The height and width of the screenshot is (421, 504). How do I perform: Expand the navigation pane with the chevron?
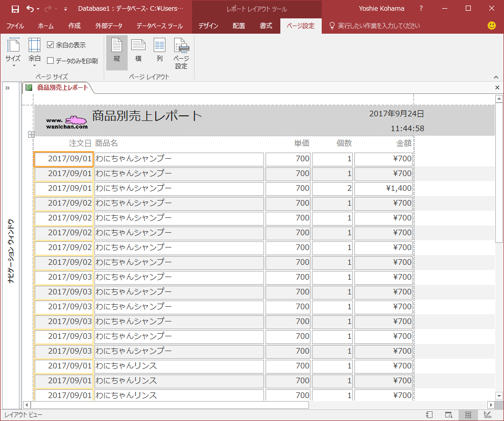8,88
